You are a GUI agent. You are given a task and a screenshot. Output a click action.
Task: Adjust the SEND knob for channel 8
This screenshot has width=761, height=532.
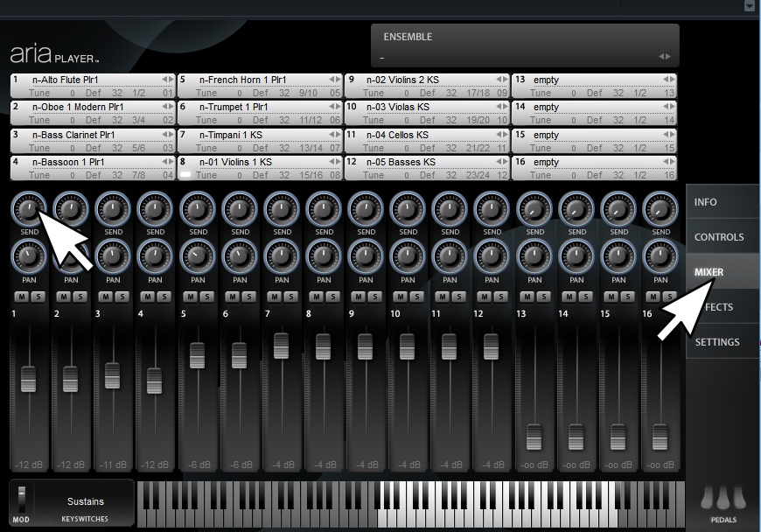pos(324,210)
